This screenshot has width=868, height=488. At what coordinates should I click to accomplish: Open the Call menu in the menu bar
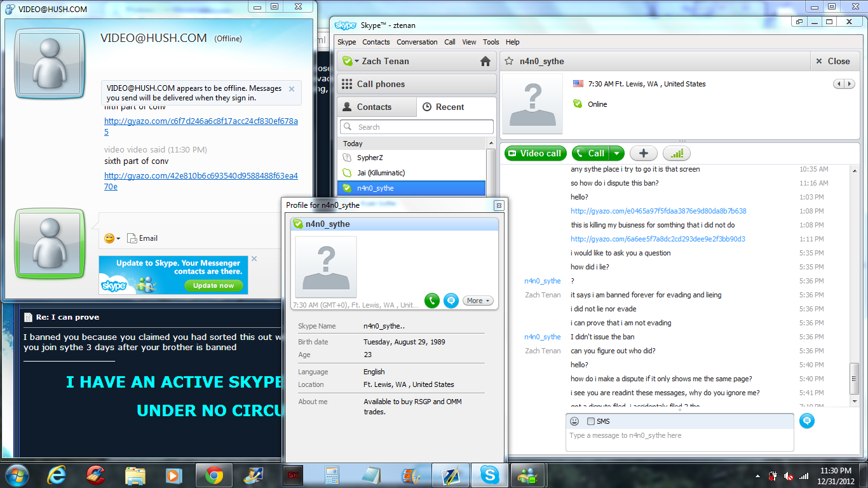click(450, 42)
